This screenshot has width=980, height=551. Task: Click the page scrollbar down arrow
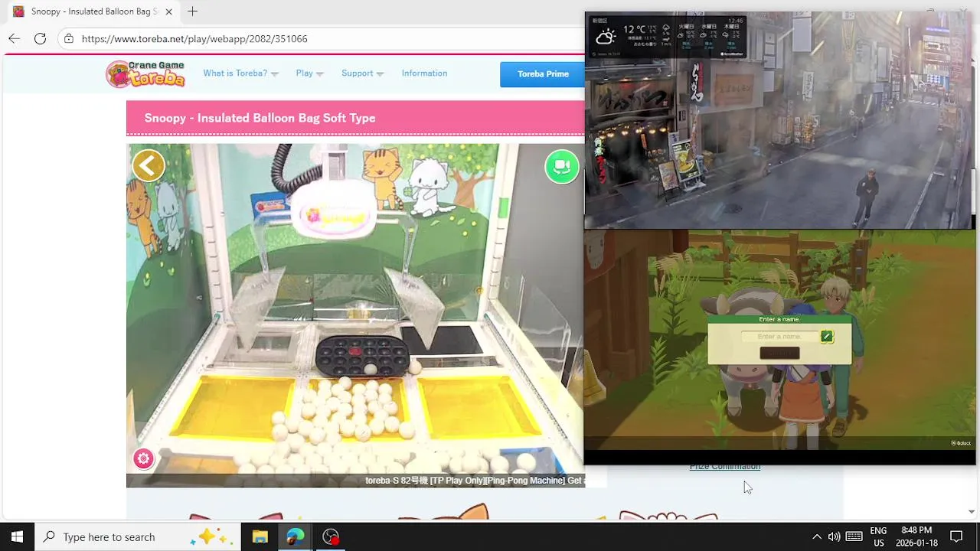click(x=972, y=512)
